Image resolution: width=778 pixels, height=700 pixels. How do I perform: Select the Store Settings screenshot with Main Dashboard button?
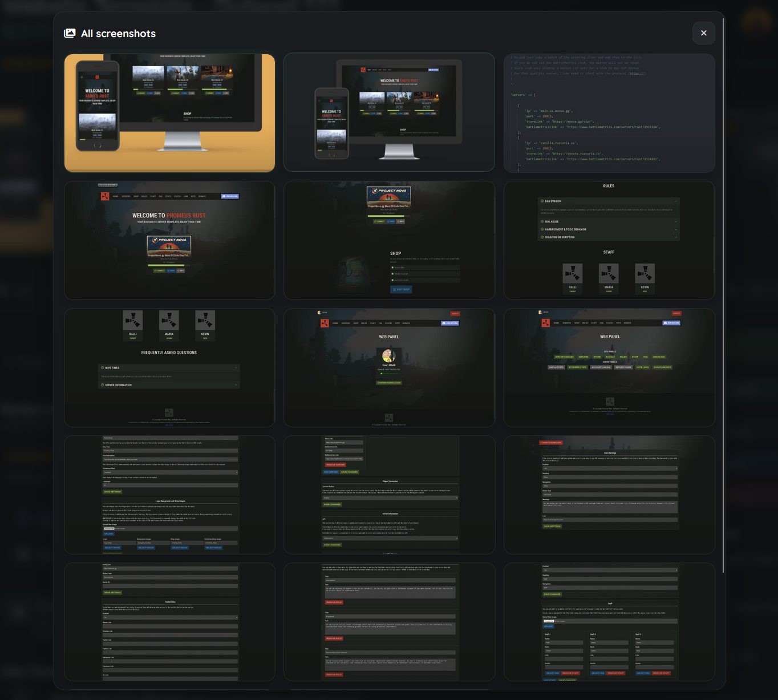(x=609, y=495)
